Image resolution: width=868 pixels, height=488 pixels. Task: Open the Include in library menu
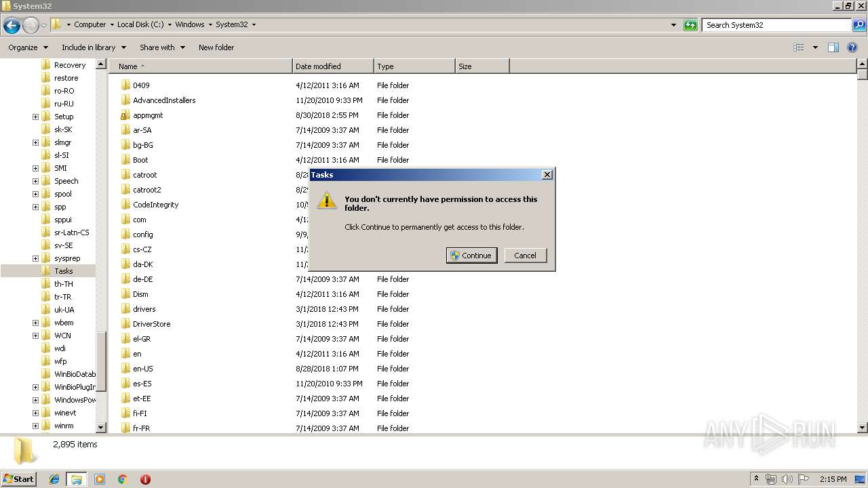pos(94,47)
